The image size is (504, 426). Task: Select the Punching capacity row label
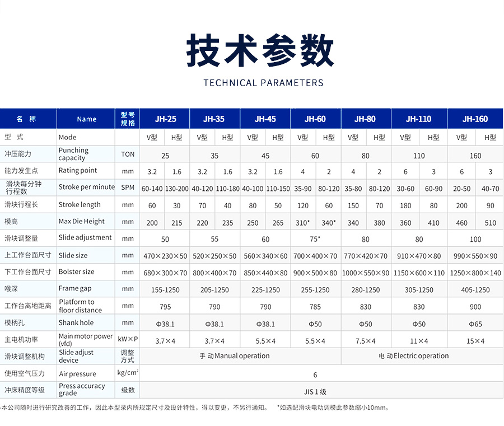tap(76, 153)
